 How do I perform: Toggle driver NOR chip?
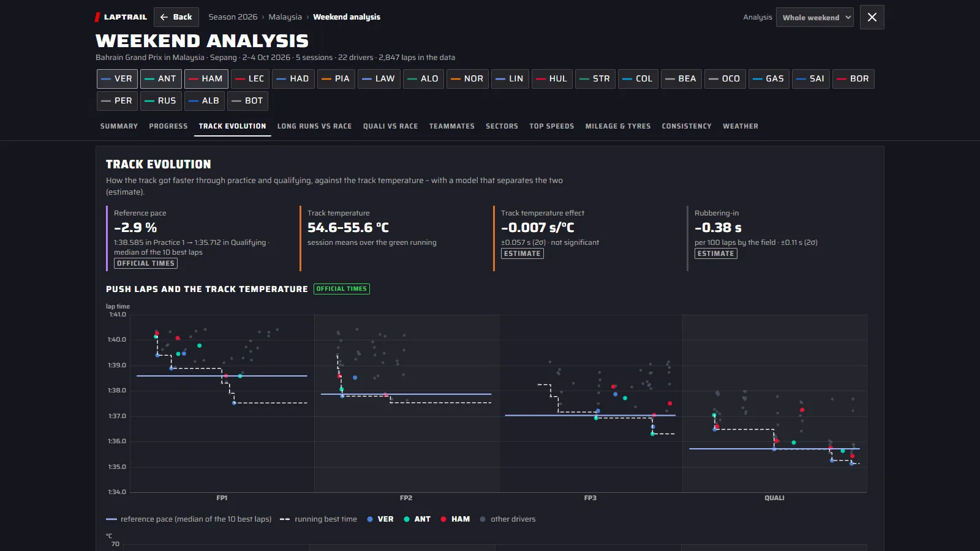point(467,79)
